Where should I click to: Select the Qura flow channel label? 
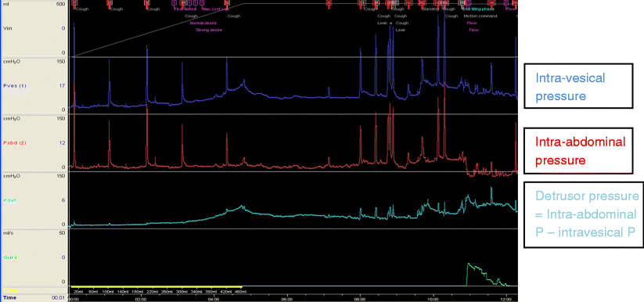coord(8,257)
